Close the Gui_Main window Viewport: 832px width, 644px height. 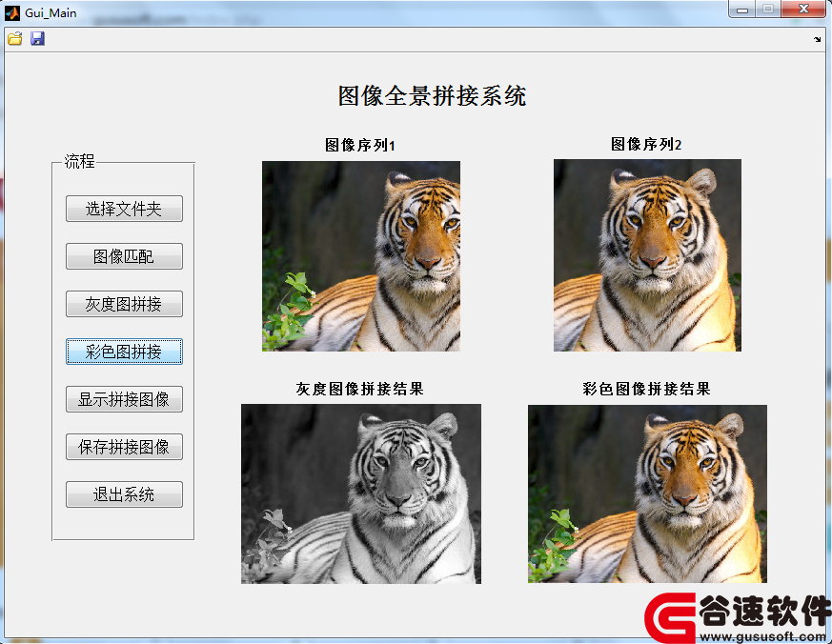[803, 10]
